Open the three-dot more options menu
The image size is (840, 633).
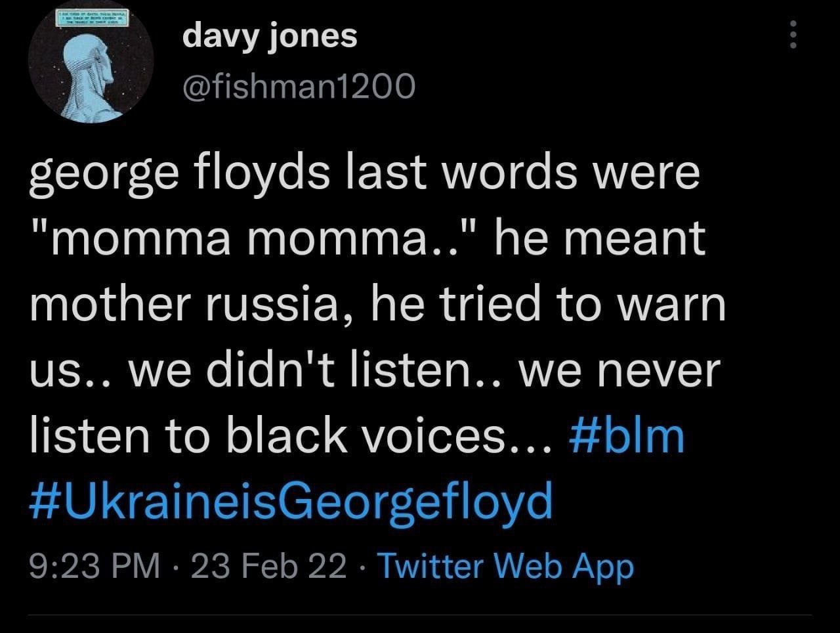[x=793, y=33]
